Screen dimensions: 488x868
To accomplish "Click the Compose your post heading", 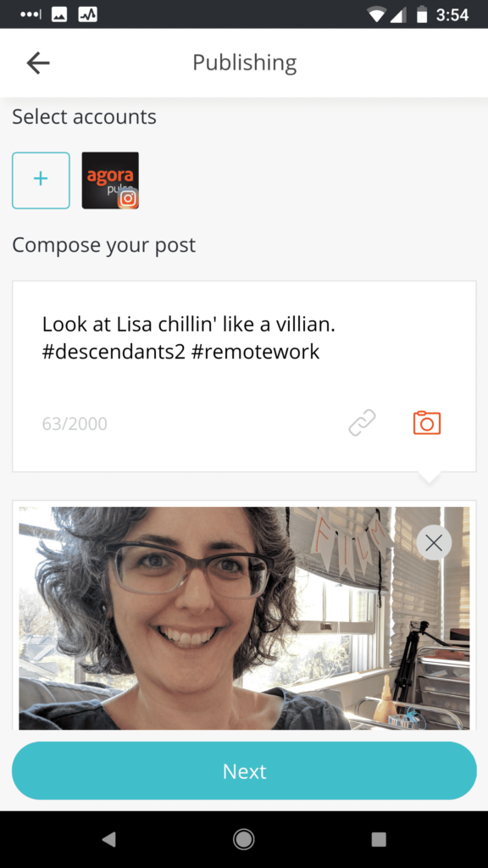I will tap(104, 245).
